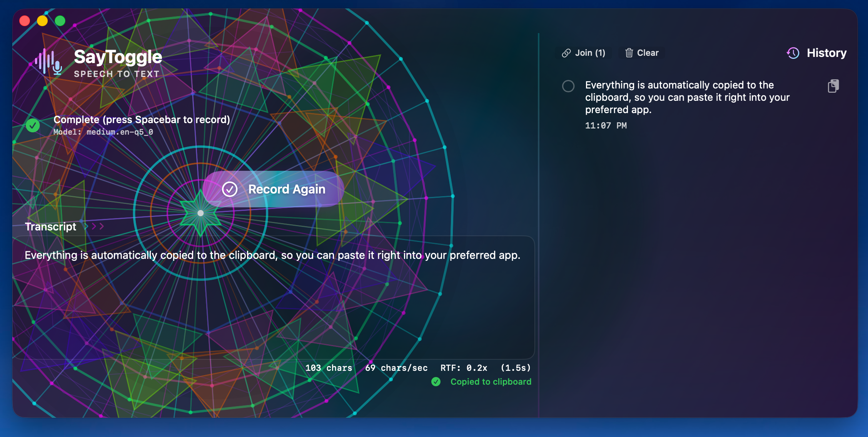Image resolution: width=868 pixels, height=437 pixels.
Task: Click the trash can icon beside Clear
Action: [x=629, y=53]
